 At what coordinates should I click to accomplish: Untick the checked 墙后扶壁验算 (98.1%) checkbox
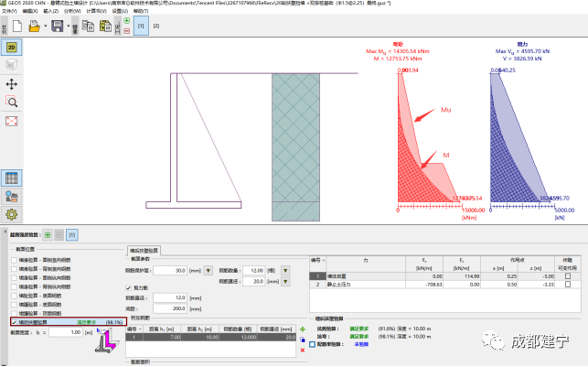pos(14,322)
